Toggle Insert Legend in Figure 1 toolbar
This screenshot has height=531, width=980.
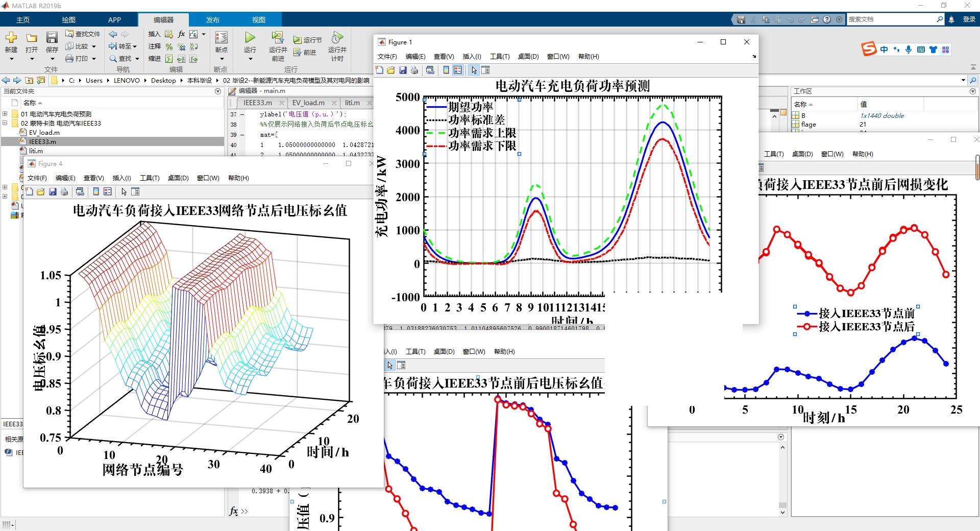(458, 70)
